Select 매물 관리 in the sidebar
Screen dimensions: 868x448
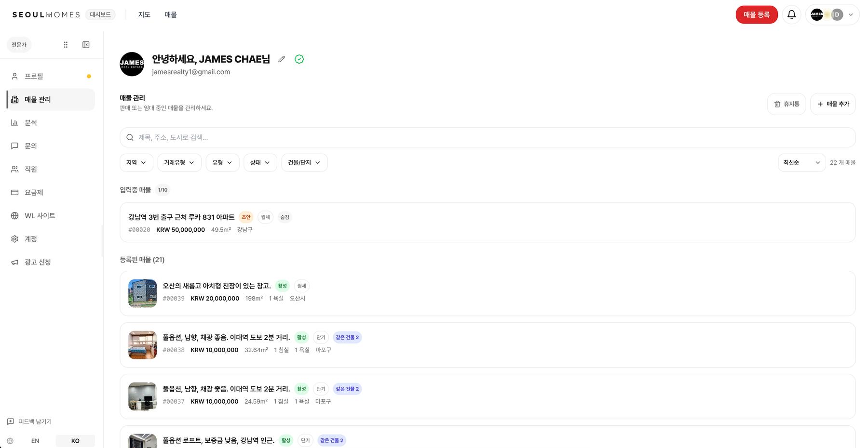tap(51, 99)
